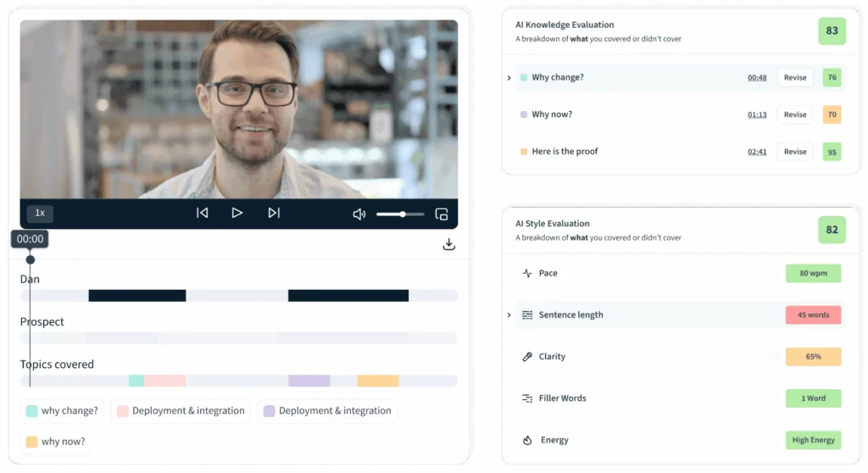Select Dan's first speaking segment
Viewport: 868px width, 473px height.
pos(137,296)
